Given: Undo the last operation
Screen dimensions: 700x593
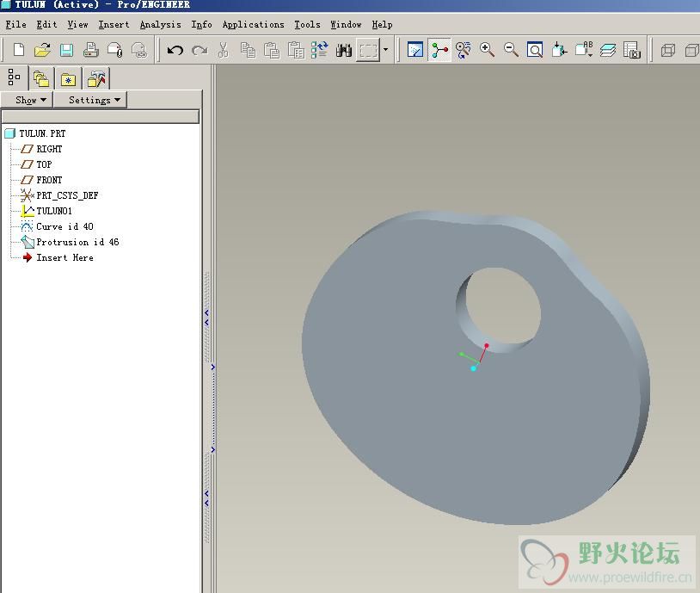Looking at the screenshot, I should 175,50.
